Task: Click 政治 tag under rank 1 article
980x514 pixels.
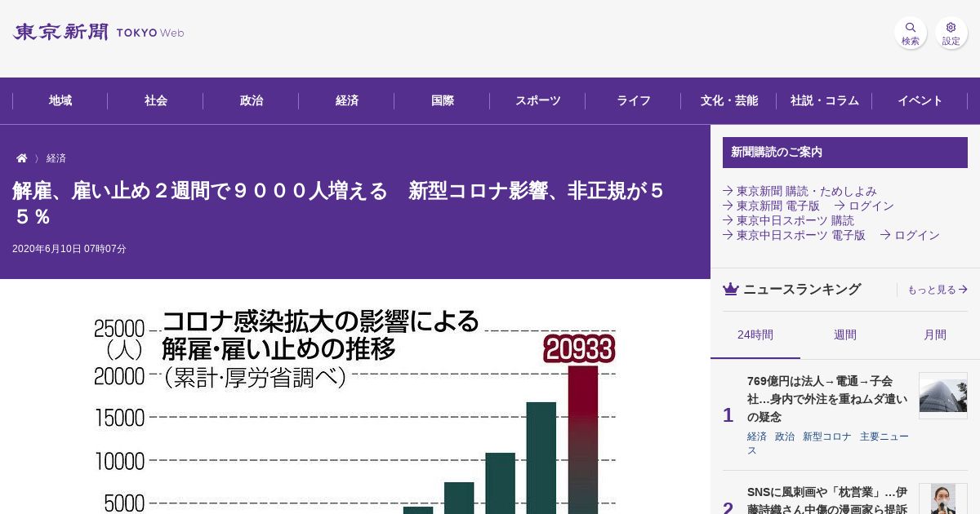Action: point(785,436)
